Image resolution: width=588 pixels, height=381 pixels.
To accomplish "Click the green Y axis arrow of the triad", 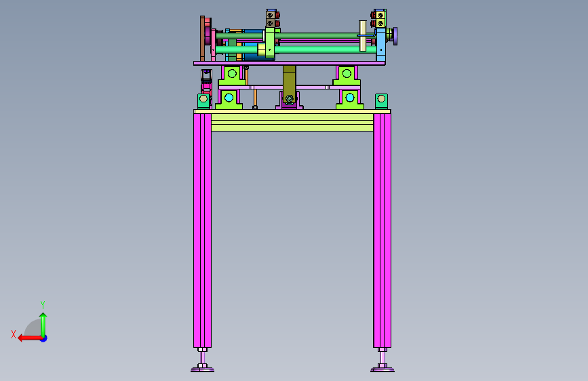I will [43, 324].
